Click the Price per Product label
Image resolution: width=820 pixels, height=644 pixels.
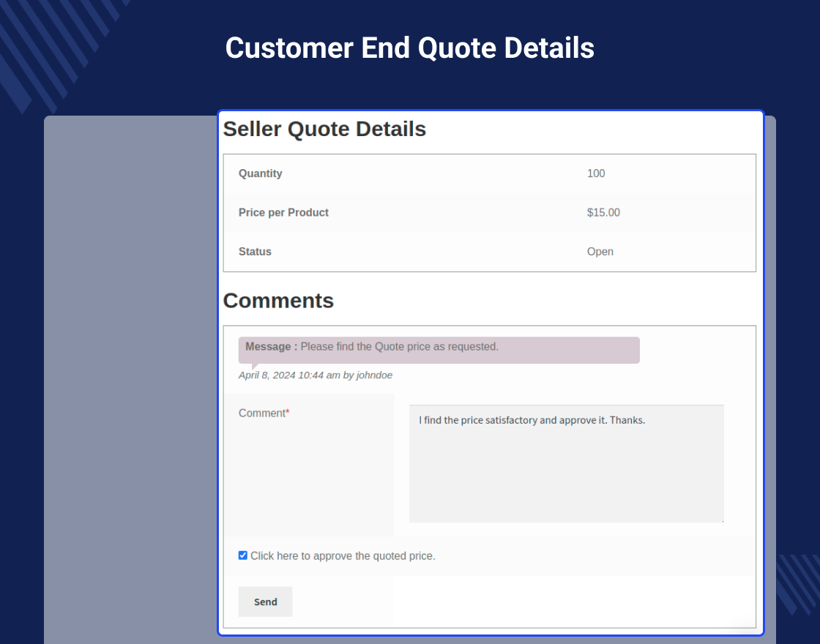point(283,213)
